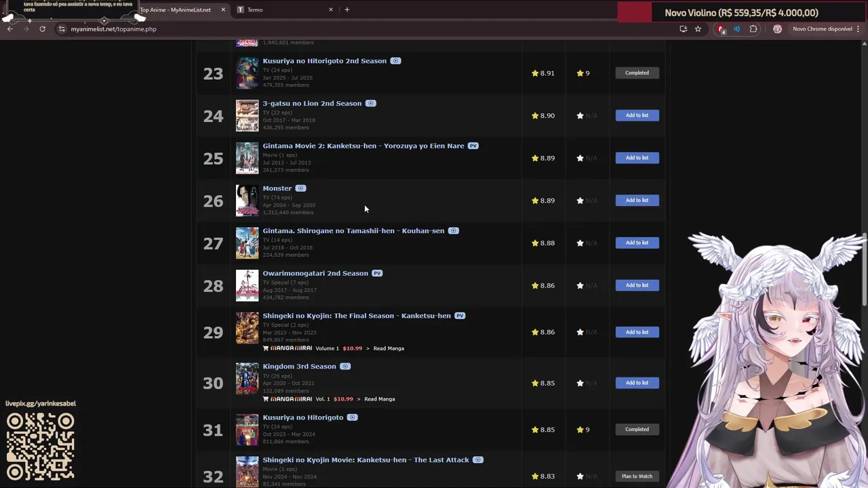Click Completed status for rank 31 Kusuriya
Screen dimensions: 868x488
pos(637,430)
